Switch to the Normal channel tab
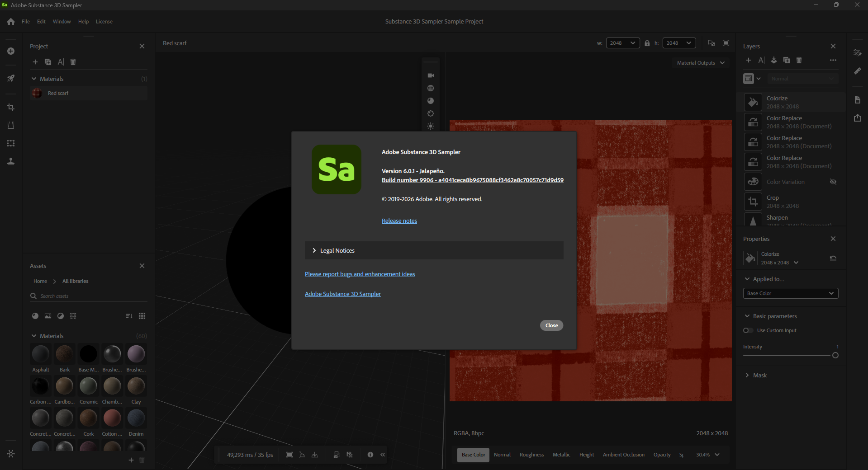The width and height of the screenshot is (868, 470). tap(502, 455)
